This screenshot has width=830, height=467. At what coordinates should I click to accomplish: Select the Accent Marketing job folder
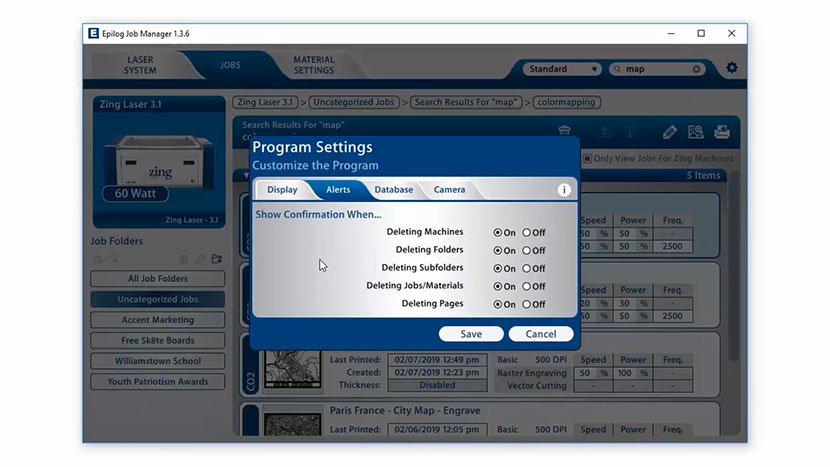coord(158,320)
